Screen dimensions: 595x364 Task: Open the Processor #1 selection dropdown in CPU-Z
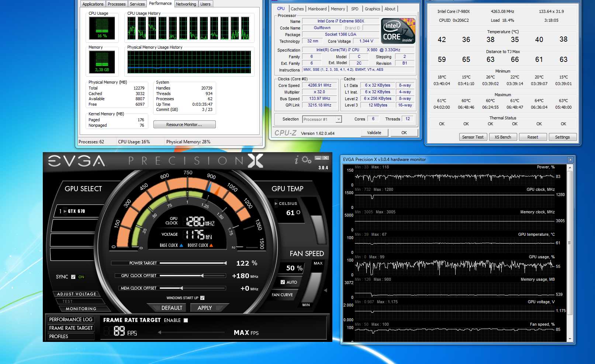339,119
